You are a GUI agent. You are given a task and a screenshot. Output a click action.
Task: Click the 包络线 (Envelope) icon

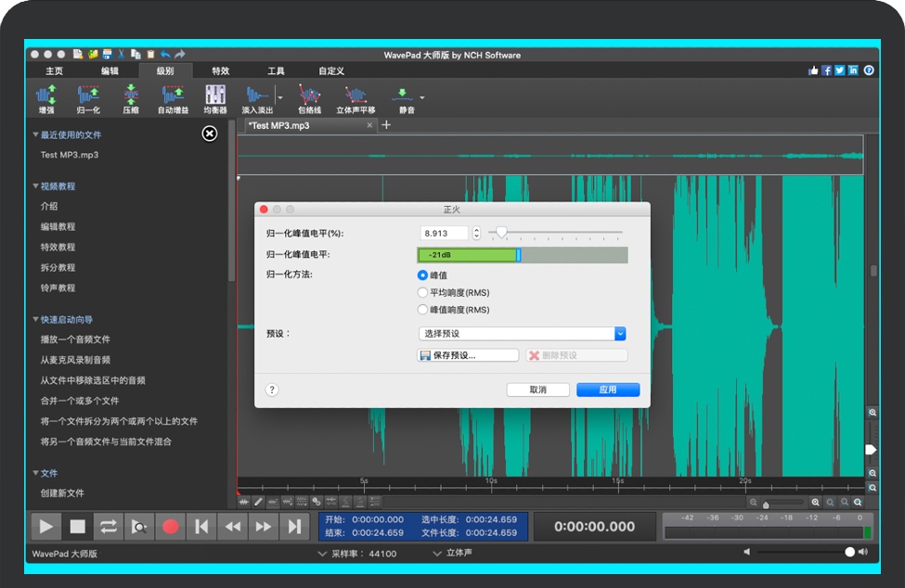pyautogui.click(x=309, y=98)
